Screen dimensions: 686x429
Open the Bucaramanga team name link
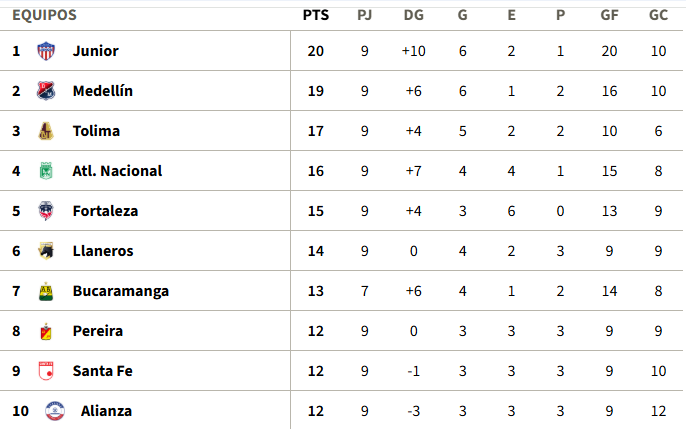121,291
